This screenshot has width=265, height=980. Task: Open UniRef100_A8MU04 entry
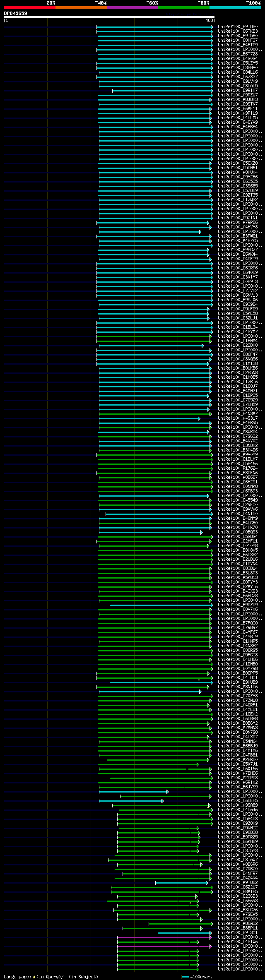pyautogui.click(x=238, y=172)
